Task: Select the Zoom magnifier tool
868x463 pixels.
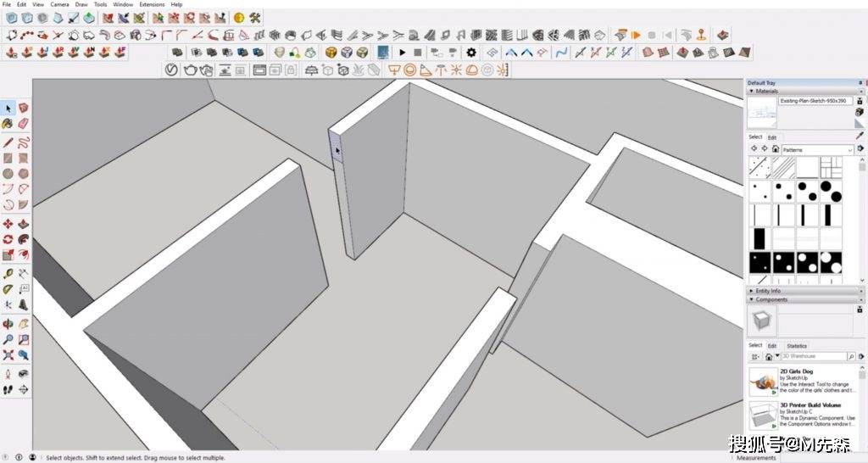Action: click(8, 339)
